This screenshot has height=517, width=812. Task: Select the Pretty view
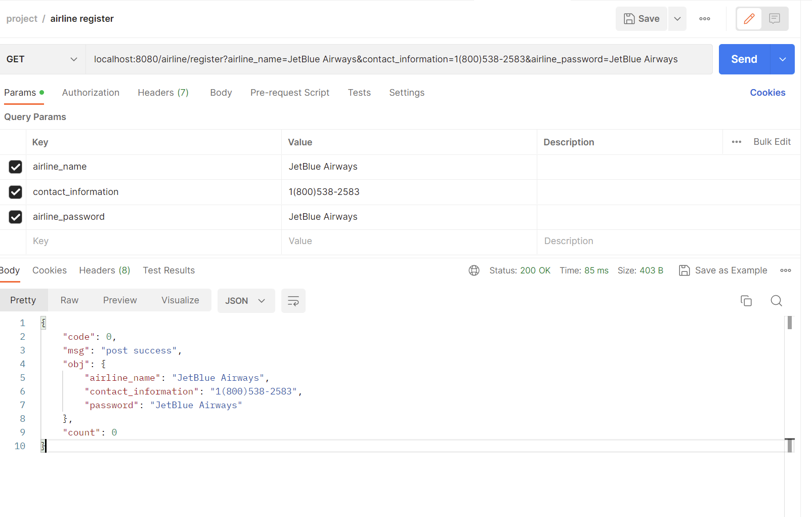click(x=23, y=300)
